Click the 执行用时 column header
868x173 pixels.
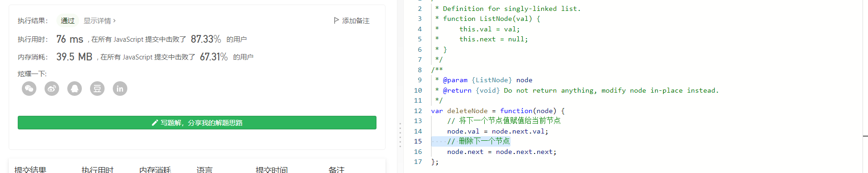pyautogui.click(x=98, y=170)
